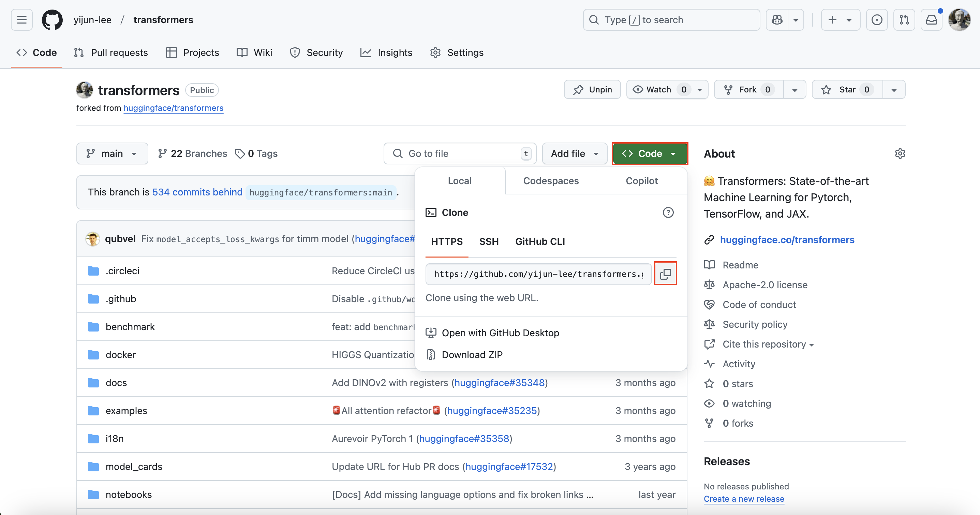The image size is (980, 515).
Task: Open the Pull requests tab
Action: [x=111, y=53]
